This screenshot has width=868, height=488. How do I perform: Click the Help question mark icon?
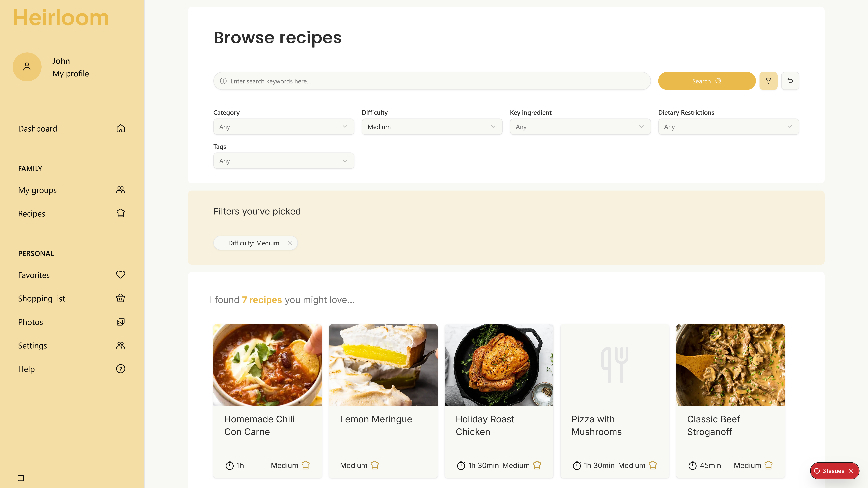tap(120, 368)
